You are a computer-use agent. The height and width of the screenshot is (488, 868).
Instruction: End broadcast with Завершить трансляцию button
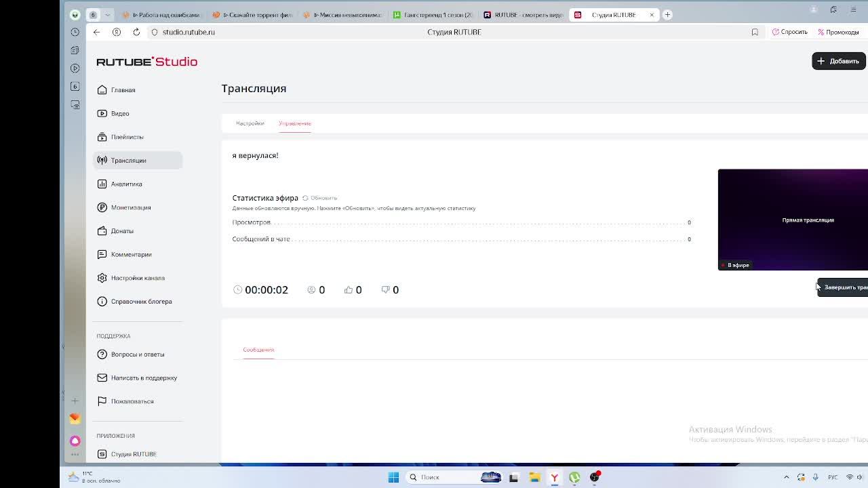(842, 287)
